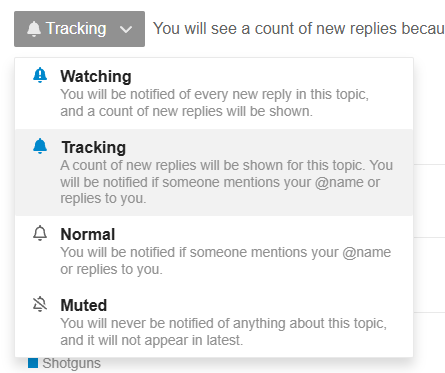Click the Normal outlined bell icon
The width and height of the screenshot is (445, 373).
(x=40, y=233)
